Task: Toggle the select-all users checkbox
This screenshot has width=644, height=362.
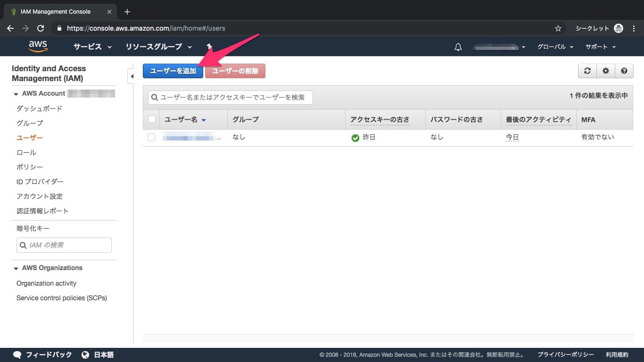Action: (x=152, y=119)
